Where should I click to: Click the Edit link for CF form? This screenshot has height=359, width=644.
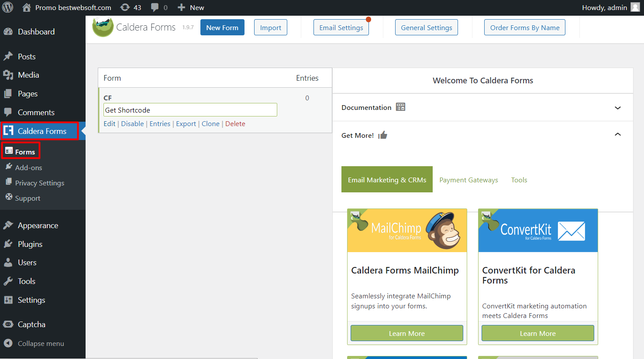[109, 123]
